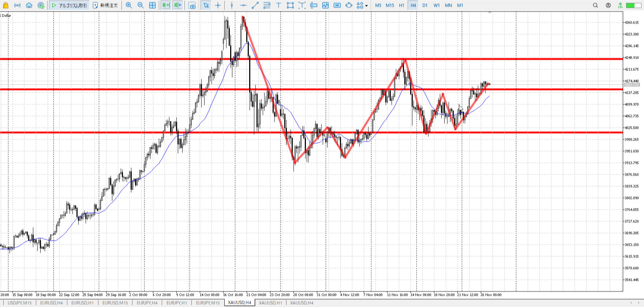Toggle chart auto-scroll to latest bar
This screenshot has height=307, width=644.
pos(166,5)
